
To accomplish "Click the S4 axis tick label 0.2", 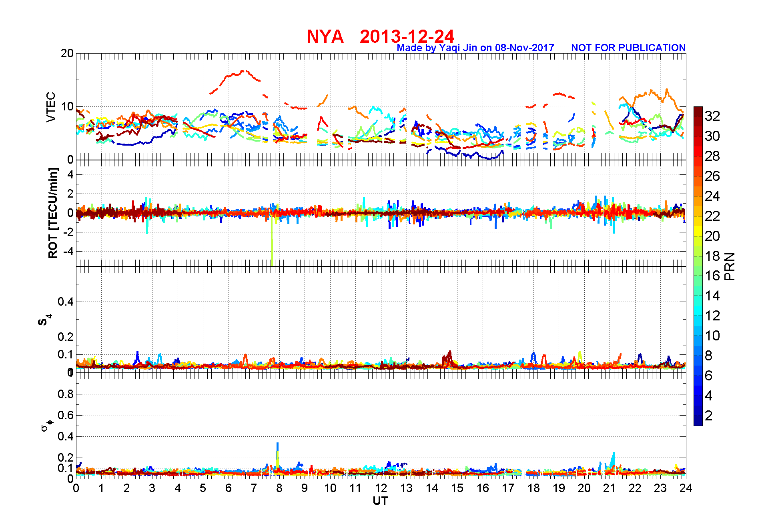I will (66, 337).
